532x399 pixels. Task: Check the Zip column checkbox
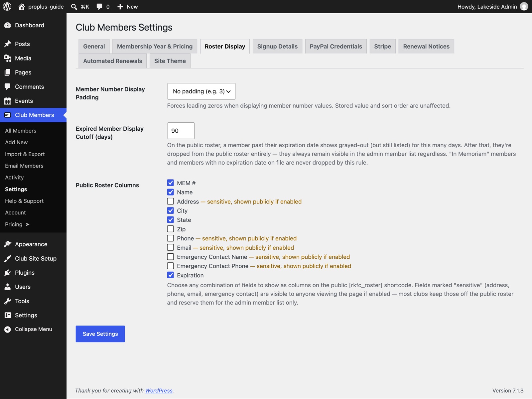(x=171, y=229)
